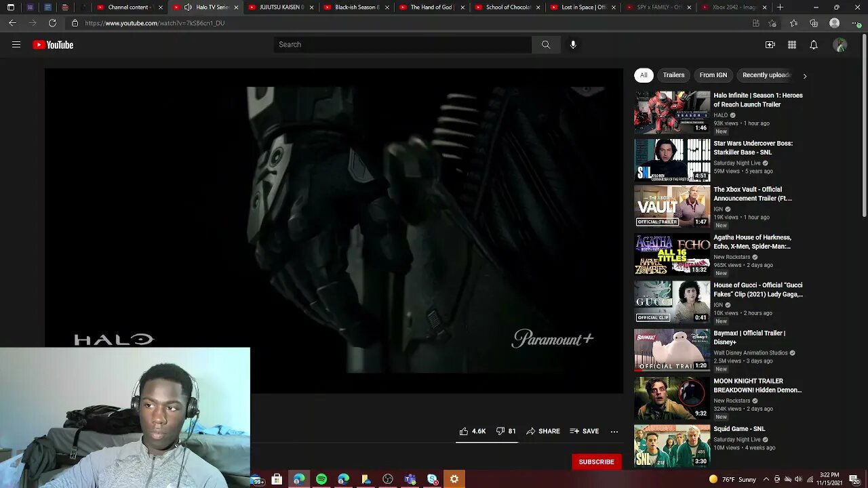868x488 pixels.
Task: Open the volume speaker tray icon
Action: (798, 480)
